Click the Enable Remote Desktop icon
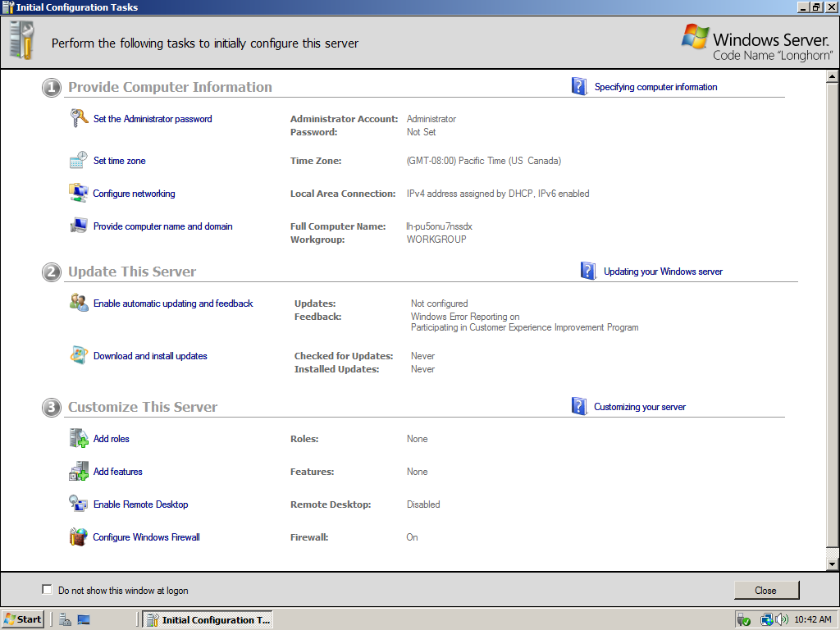This screenshot has width=840, height=630. click(x=79, y=504)
